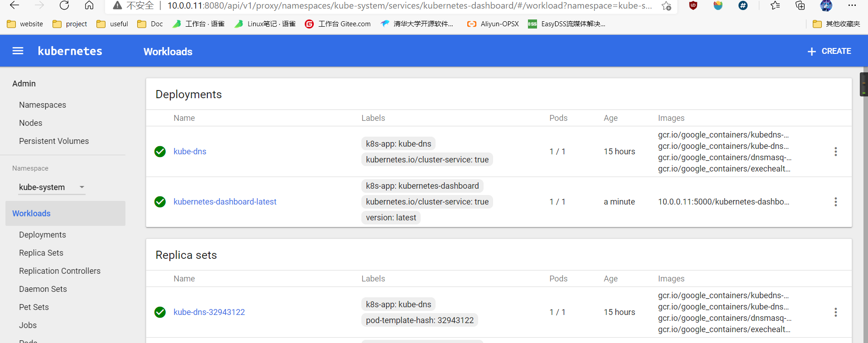
Task: Open Linux笔记 语雀 bookmark
Action: click(265, 24)
